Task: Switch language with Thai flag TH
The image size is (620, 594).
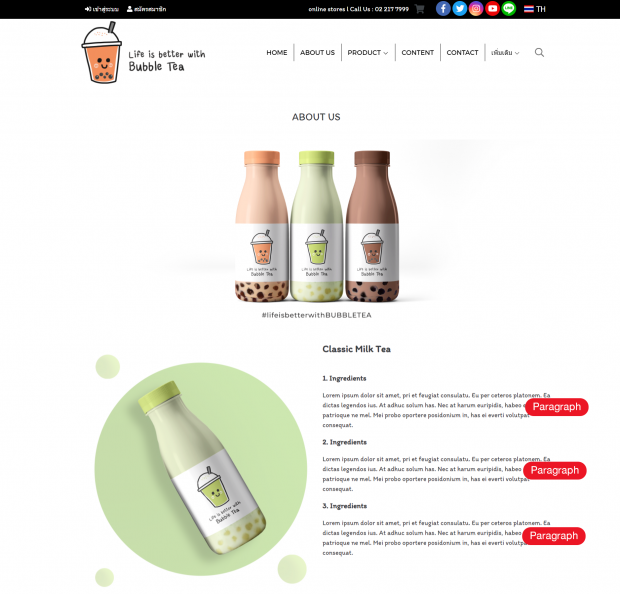Action: (x=535, y=9)
